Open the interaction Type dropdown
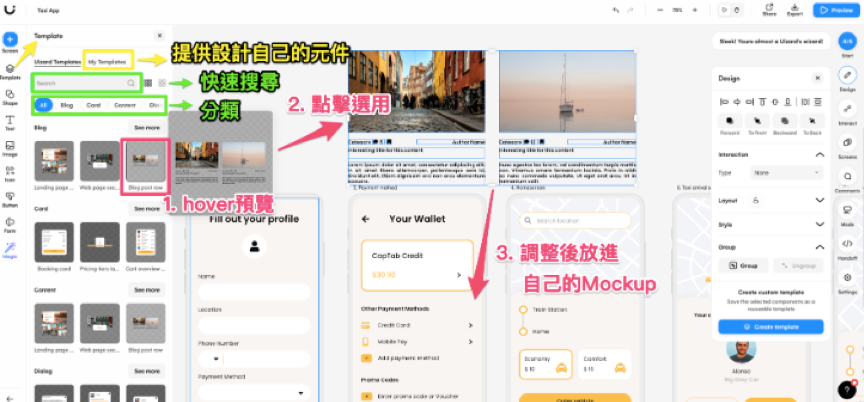Screen dimensions: 864x402 click(786, 172)
